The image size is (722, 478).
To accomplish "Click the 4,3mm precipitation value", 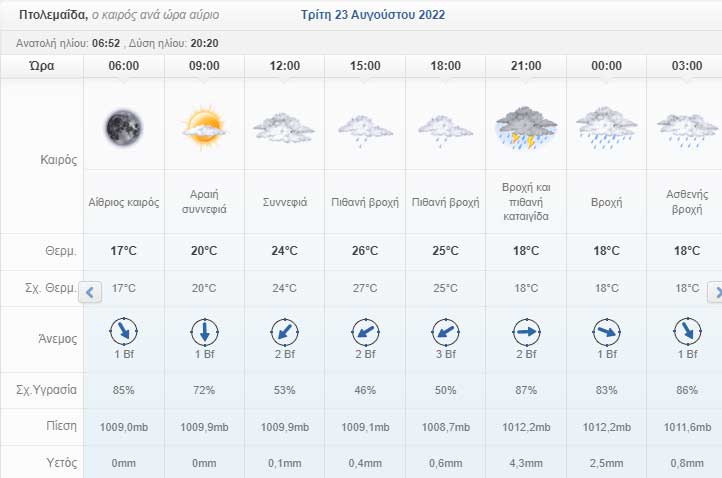I will click(526, 463).
